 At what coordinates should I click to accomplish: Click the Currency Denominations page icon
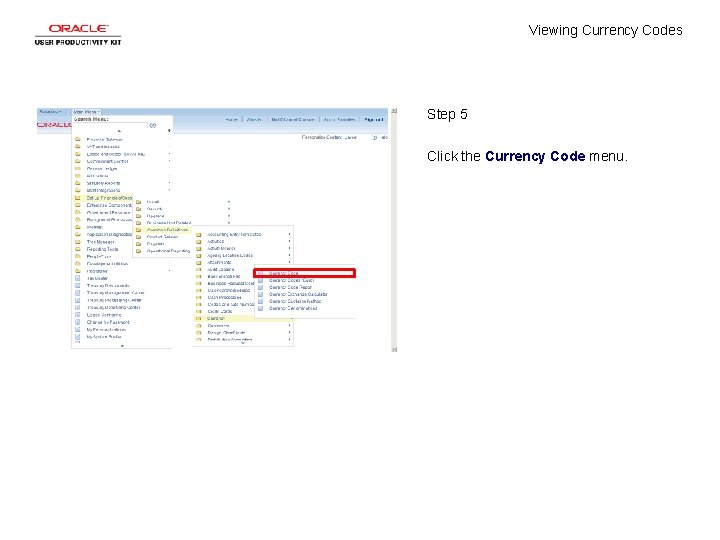(x=260, y=309)
